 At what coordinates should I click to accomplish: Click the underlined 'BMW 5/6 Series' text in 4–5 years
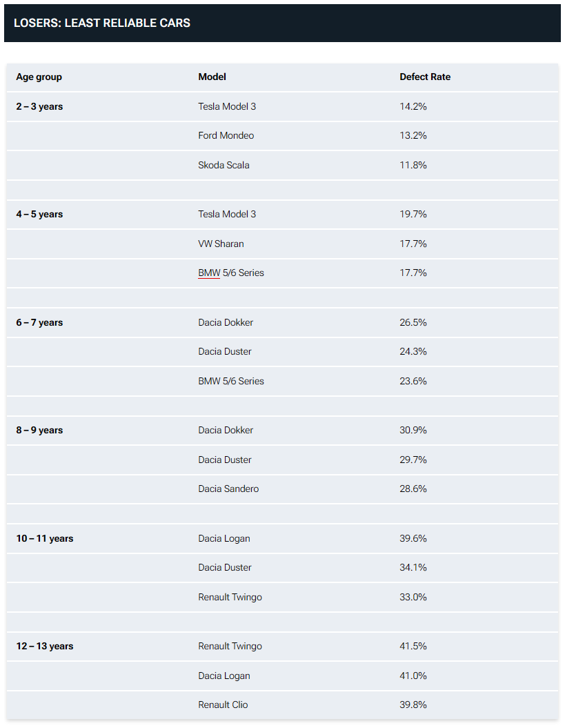231,273
